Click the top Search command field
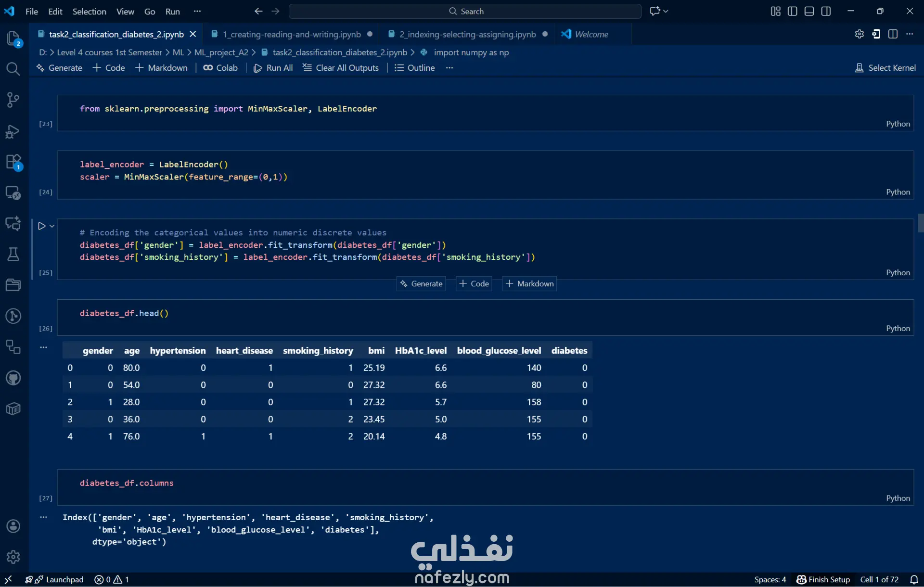This screenshot has height=587, width=924. (465, 11)
